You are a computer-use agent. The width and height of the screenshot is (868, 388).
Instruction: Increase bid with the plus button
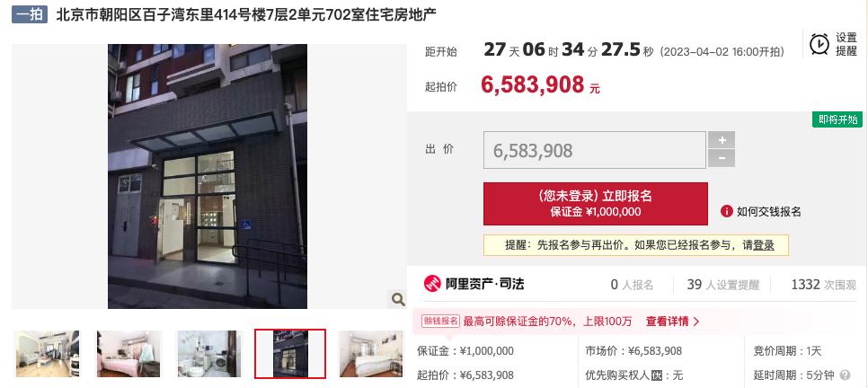pos(722,140)
